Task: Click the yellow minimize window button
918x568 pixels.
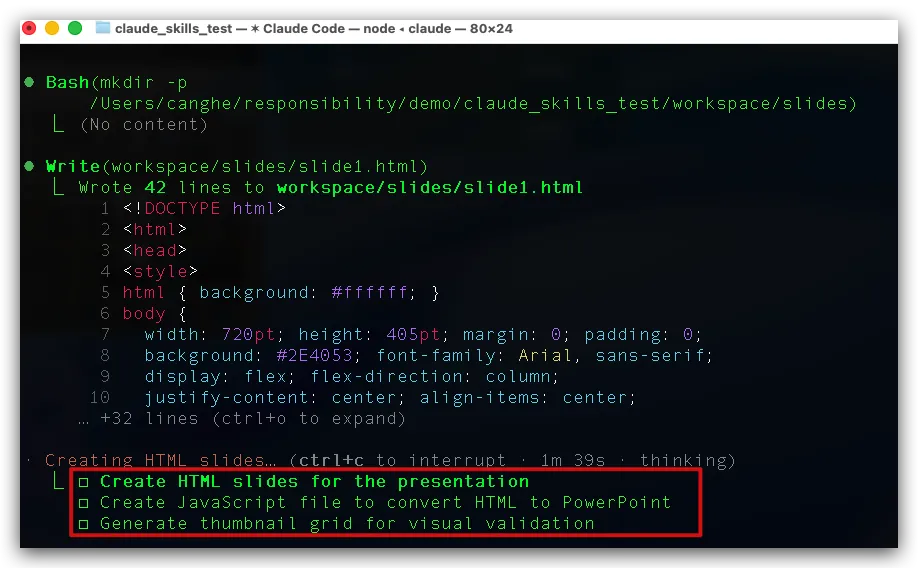Action: (52, 28)
